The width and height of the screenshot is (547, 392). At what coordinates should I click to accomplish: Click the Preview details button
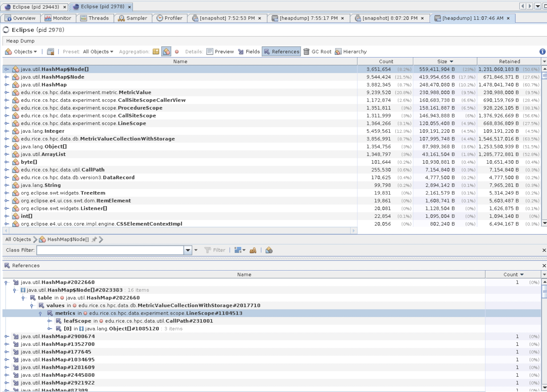(x=220, y=51)
